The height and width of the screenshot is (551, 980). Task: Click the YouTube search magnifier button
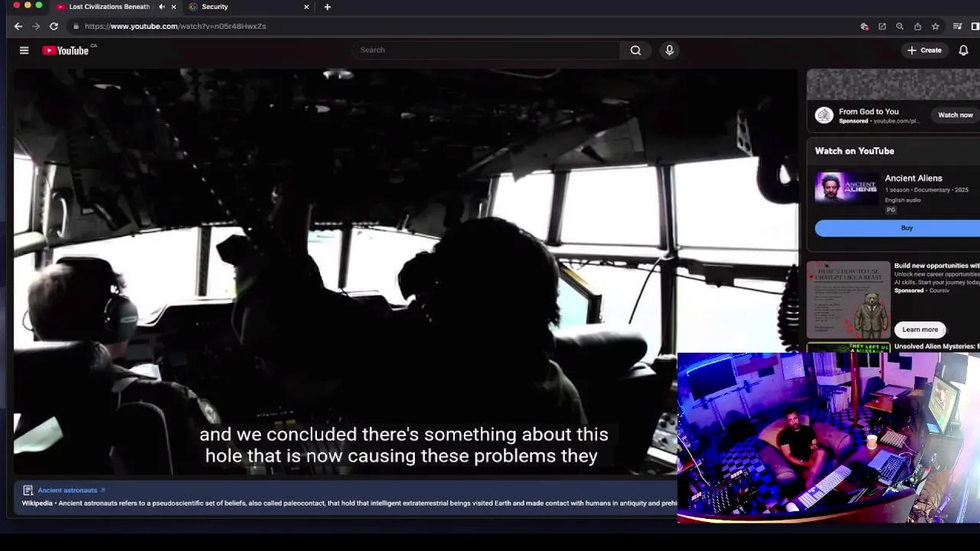point(635,50)
